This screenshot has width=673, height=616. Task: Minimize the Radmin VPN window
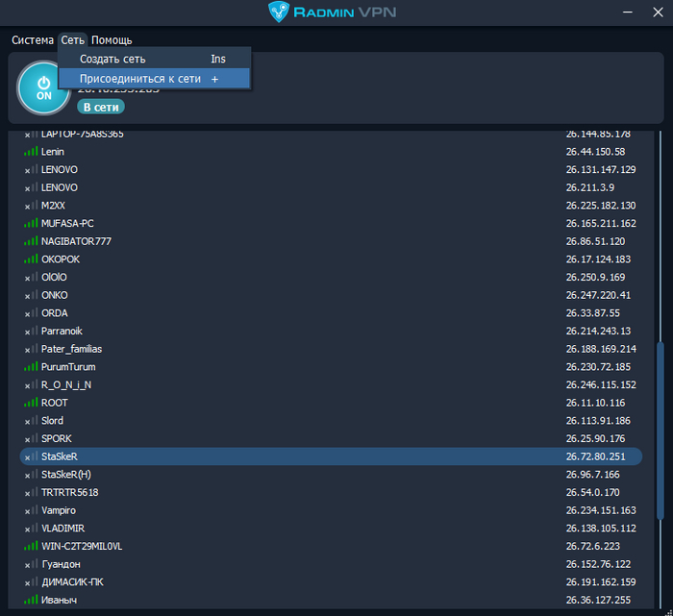pyautogui.click(x=628, y=12)
